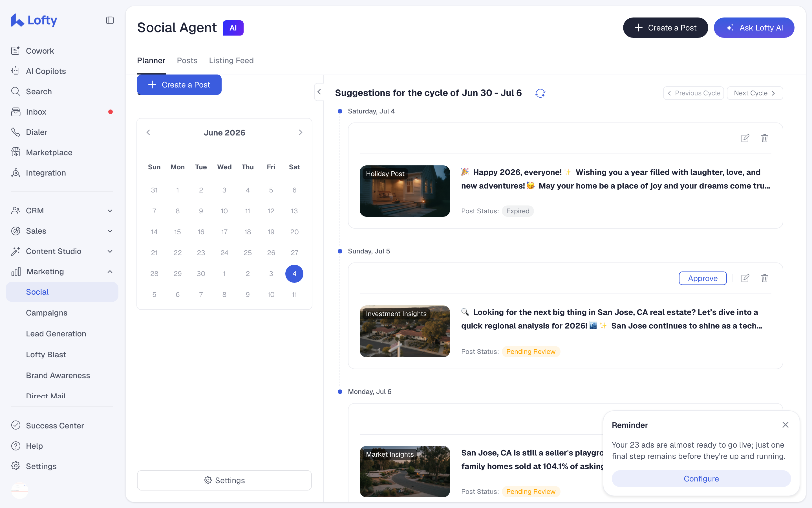Open Lofty Blast under Marketing
The image size is (812, 508).
click(x=46, y=354)
